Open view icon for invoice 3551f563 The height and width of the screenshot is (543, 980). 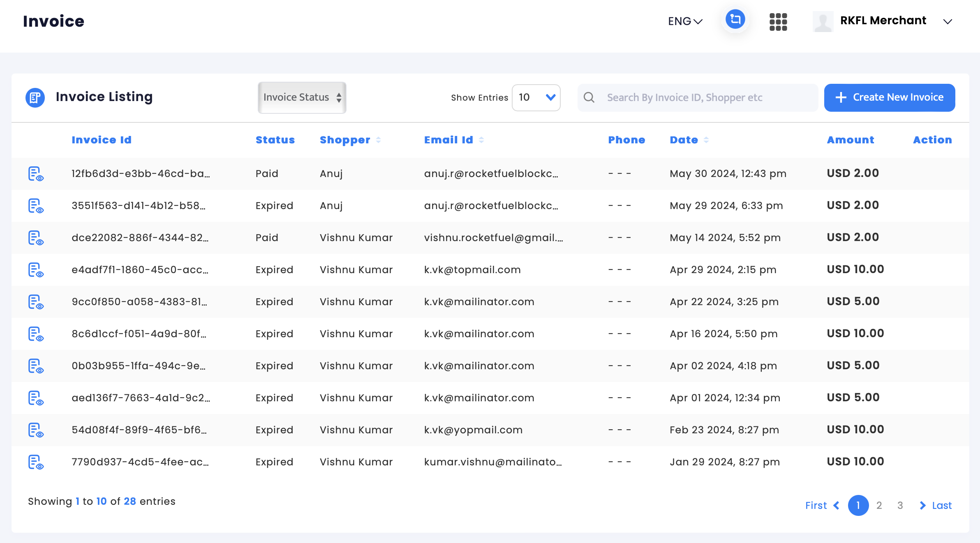(36, 206)
